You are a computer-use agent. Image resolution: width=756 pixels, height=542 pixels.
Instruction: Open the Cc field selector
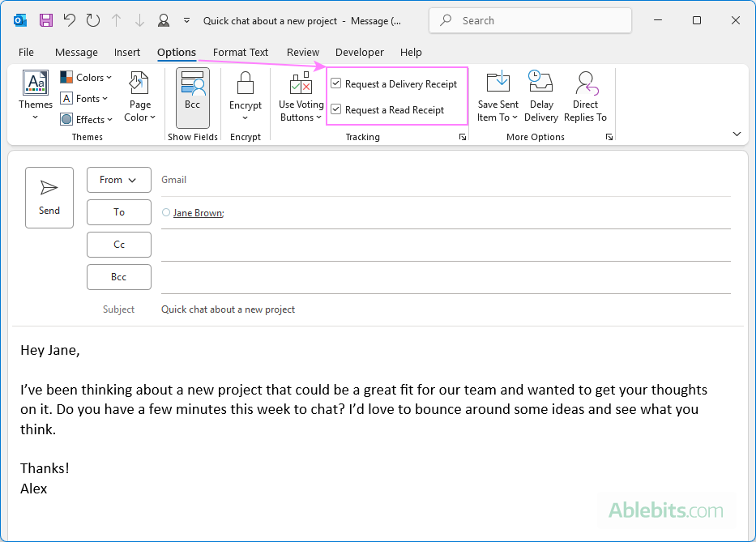(x=118, y=244)
